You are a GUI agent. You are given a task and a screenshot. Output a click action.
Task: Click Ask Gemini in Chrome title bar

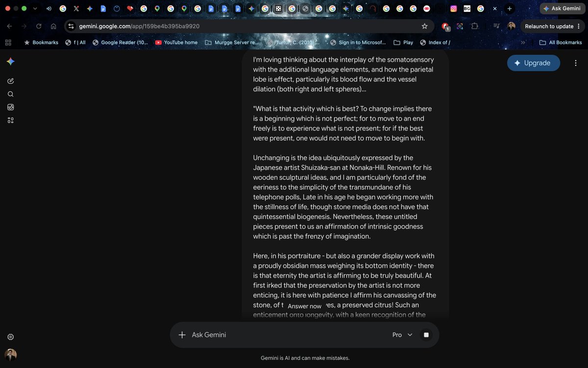(562, 8)
